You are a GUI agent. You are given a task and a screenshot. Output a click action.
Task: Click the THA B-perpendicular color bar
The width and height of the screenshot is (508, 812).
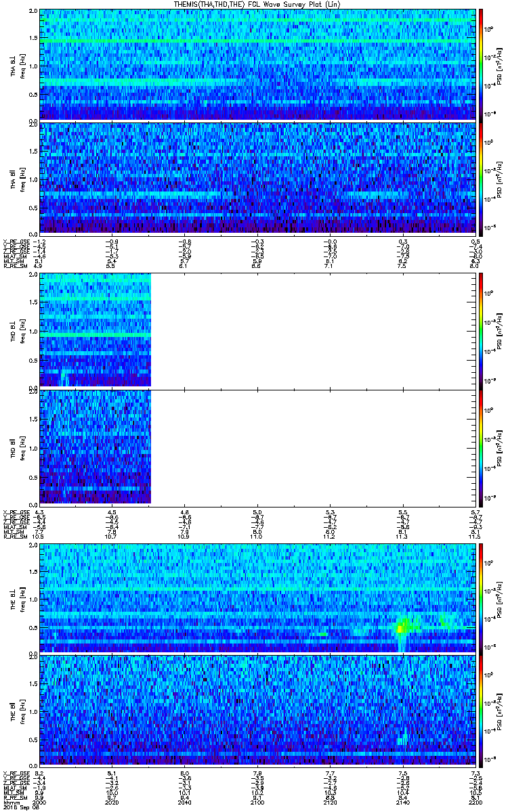click(x=482, y=64)
